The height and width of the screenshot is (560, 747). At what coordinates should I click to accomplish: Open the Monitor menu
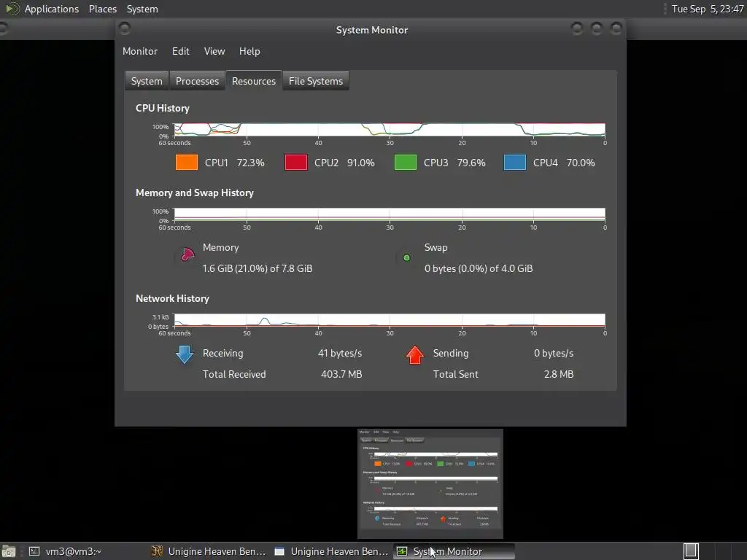click(139, 52)
